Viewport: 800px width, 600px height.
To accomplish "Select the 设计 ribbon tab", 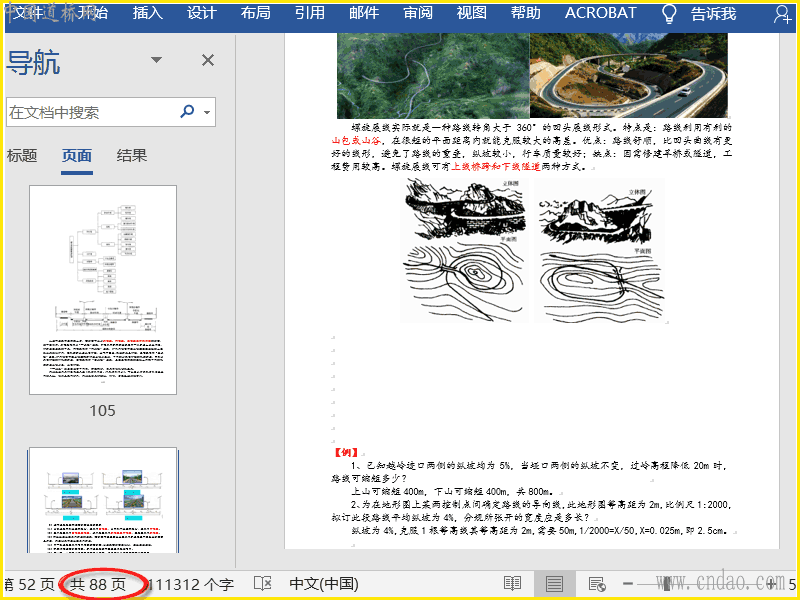I will click(202, 13).
